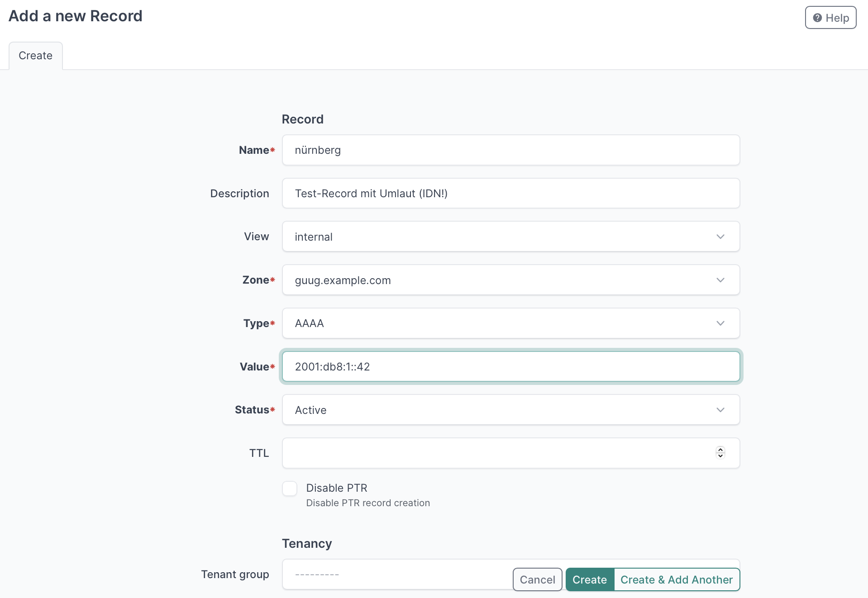This screenshot has height=598, width=868.
Task: Open the View dropdown showing internal
Action: [510, 237]
